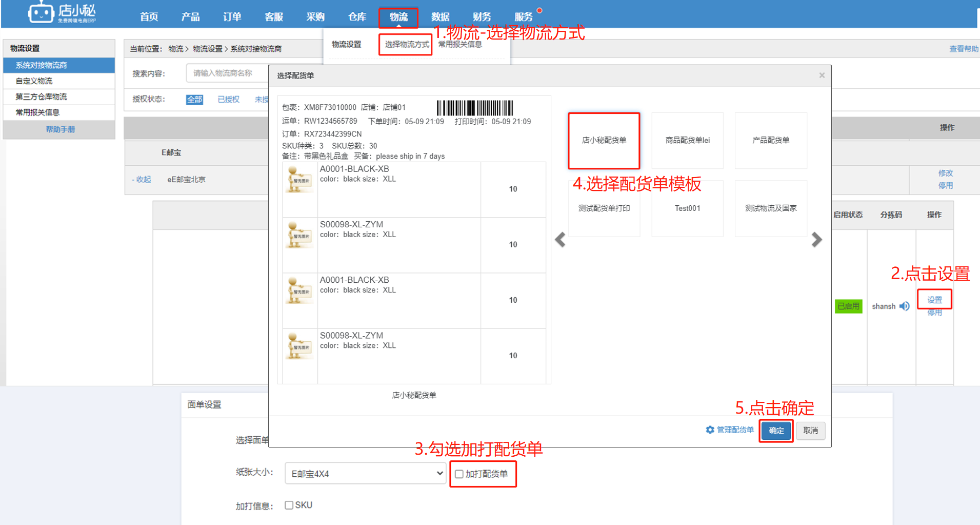Click package number XM8F73010000
This screenshot has width=980, height=525.
click(x=330, y=108)
